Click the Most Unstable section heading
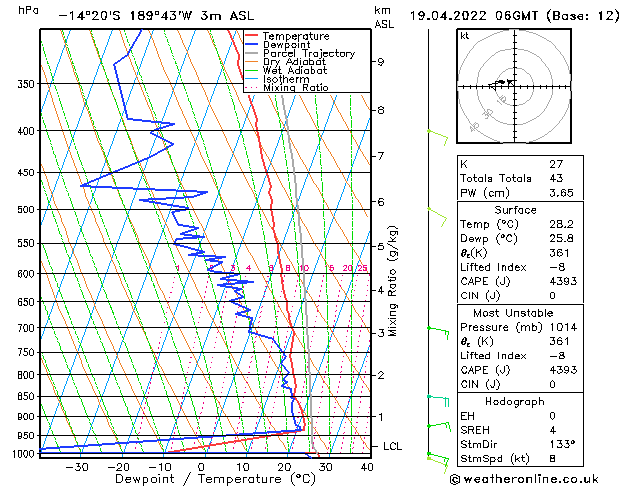This screenshot has width=629, height=486. [x=513, y=313]
